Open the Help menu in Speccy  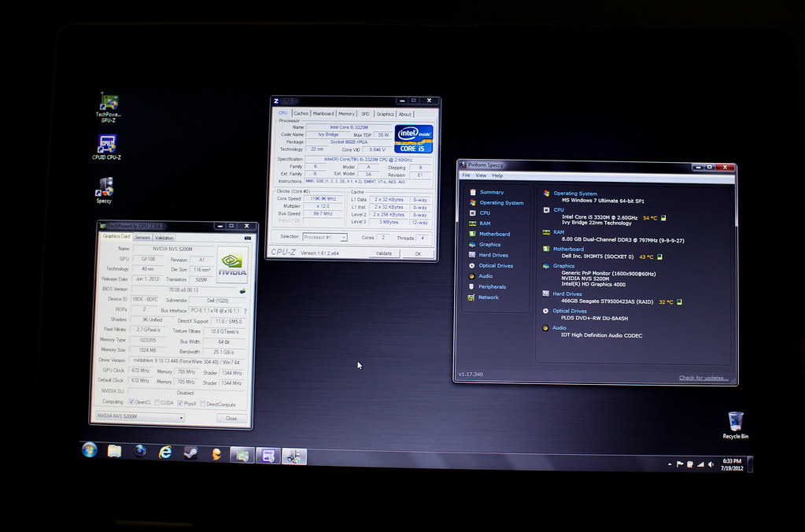pyautogui.click(x=497, y=175)
